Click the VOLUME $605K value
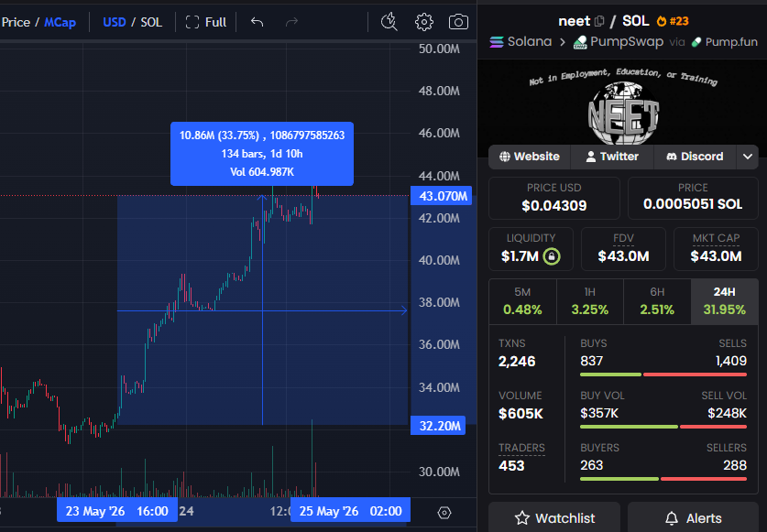 [x=520, y=414]
